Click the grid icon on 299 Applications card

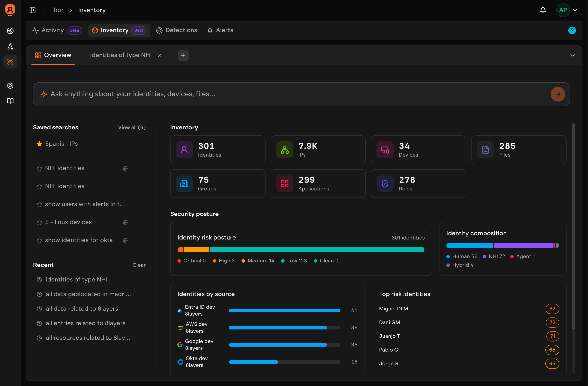[x=285, y=184]
